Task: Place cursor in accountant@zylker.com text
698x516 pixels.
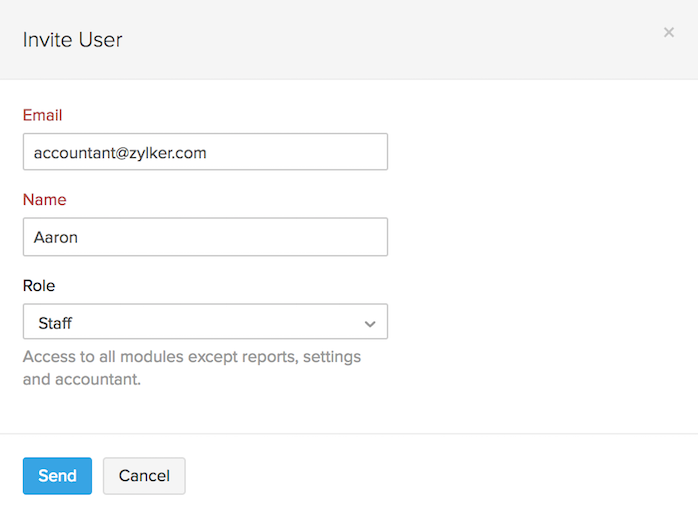Action: click(119, 153)
